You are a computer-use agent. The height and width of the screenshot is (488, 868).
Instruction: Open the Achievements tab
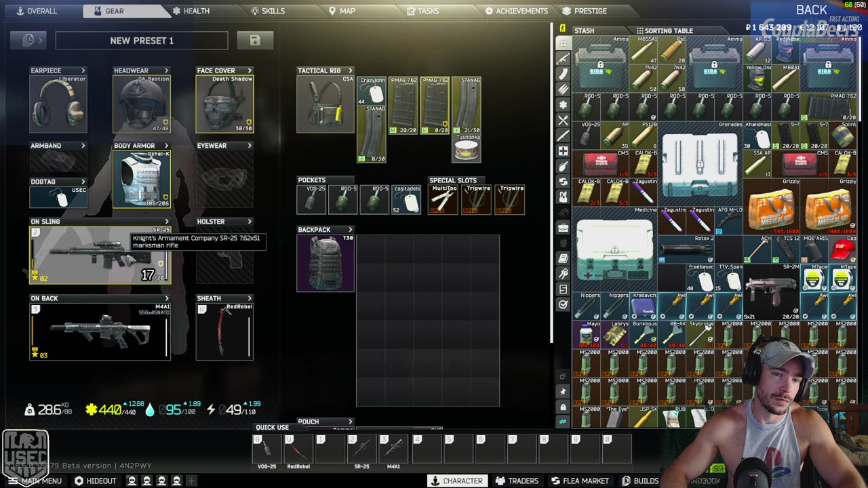[516, 11]
